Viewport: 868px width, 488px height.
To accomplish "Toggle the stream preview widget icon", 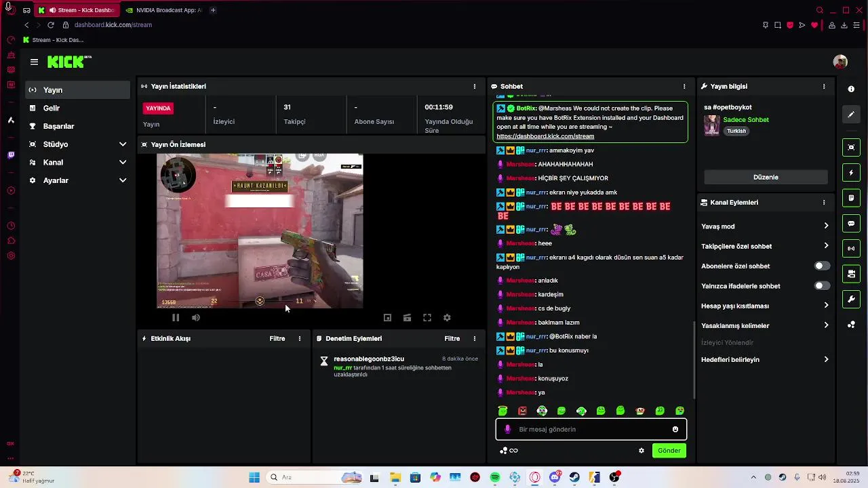I will tap(851, 147).
